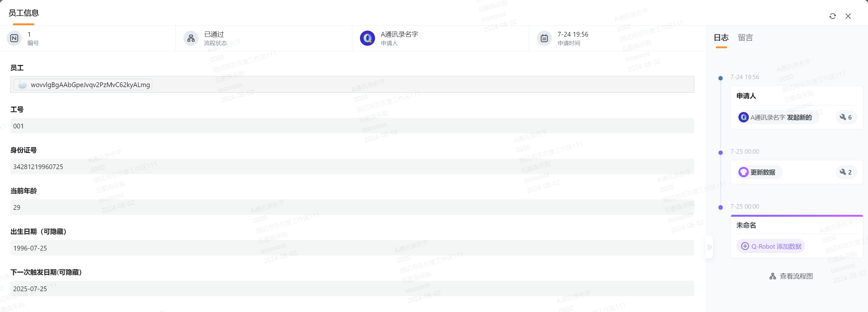Click the refresh icon in the header

click(832, 16)
